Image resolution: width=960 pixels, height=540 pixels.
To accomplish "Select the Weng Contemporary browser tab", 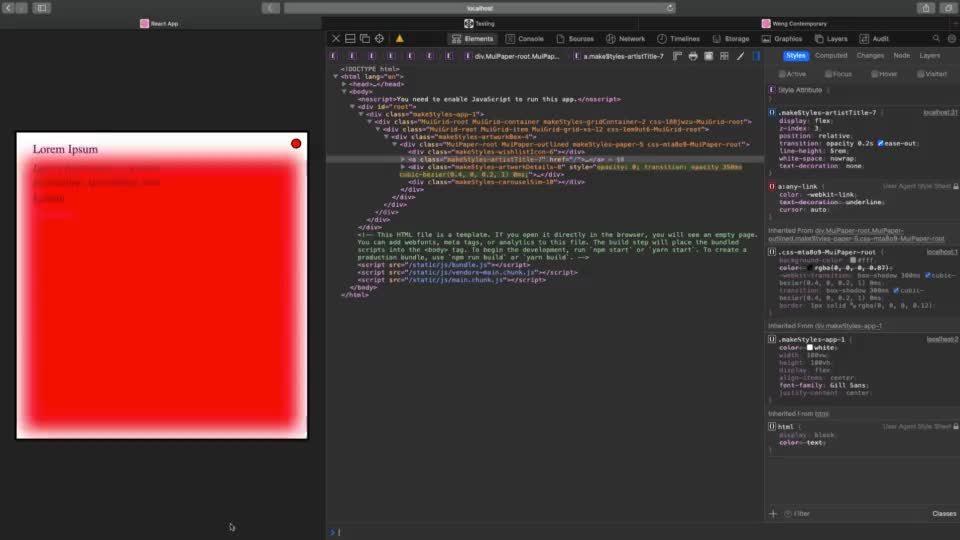I will pyautogui.click(x=794, y=23).
